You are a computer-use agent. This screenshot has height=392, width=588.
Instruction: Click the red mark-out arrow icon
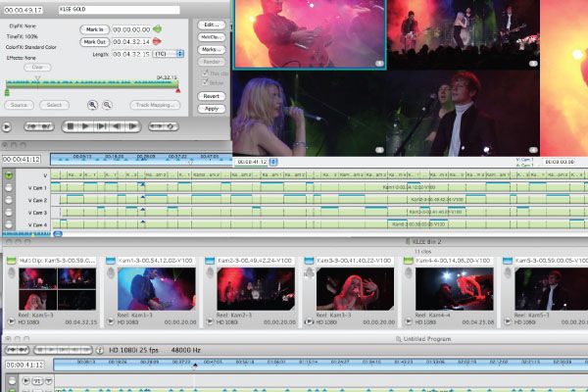pos(157,41)
